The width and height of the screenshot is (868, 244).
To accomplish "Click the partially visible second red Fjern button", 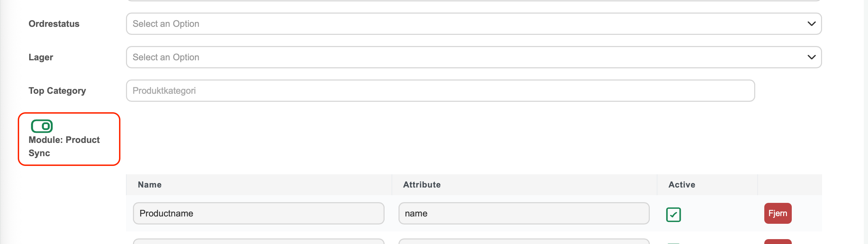I will 778,242.
